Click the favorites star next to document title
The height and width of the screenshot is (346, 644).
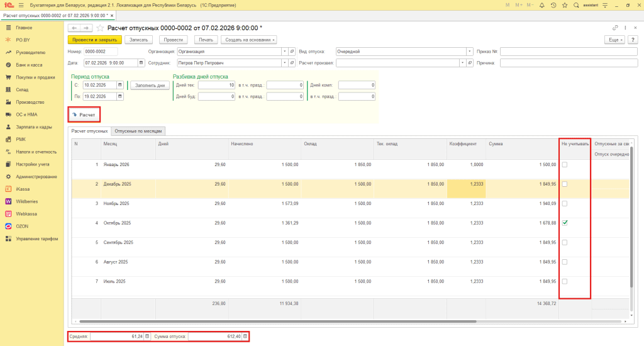click(100, 28)
